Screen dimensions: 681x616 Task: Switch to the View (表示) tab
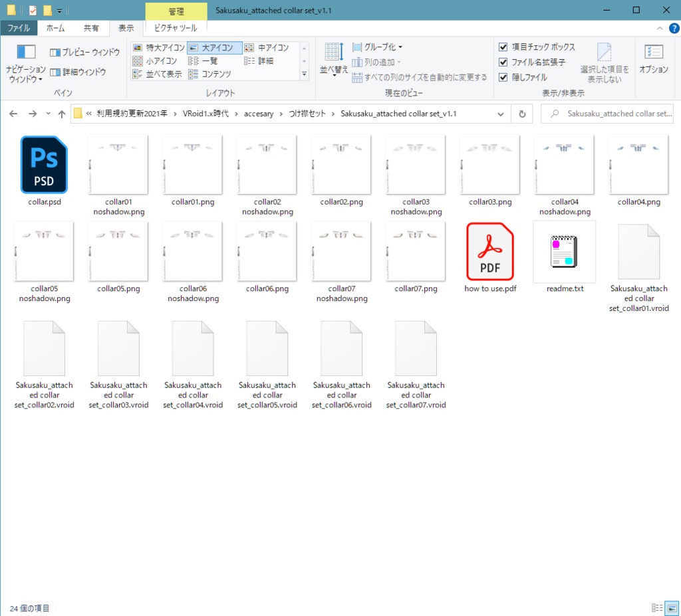coord(126,28)
